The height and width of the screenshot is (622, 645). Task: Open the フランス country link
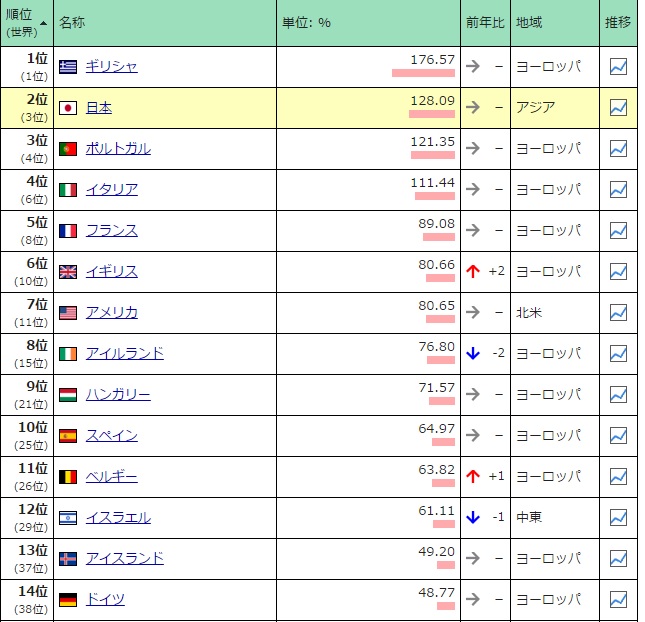coord(111,230)
